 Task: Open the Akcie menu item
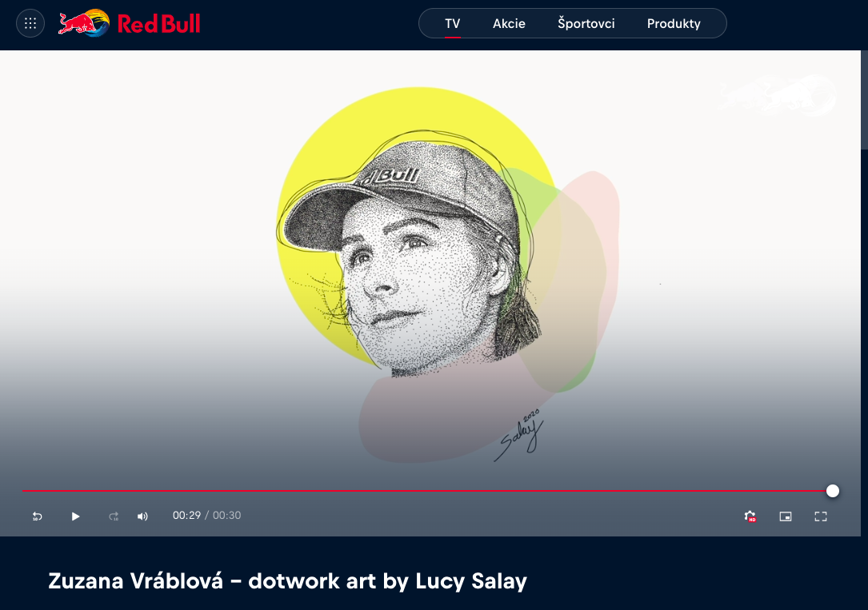point(509,24)
